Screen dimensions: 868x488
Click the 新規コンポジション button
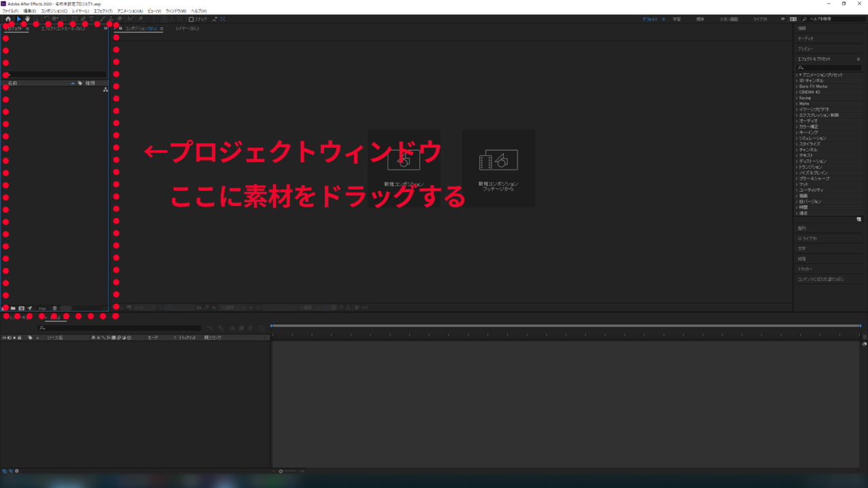tap(404, 168)
